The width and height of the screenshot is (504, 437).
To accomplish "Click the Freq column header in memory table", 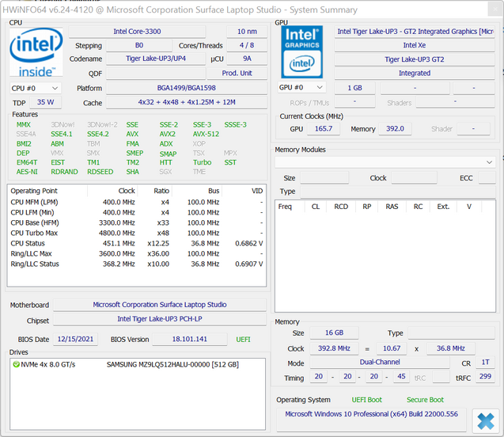I will pos(285,207).
